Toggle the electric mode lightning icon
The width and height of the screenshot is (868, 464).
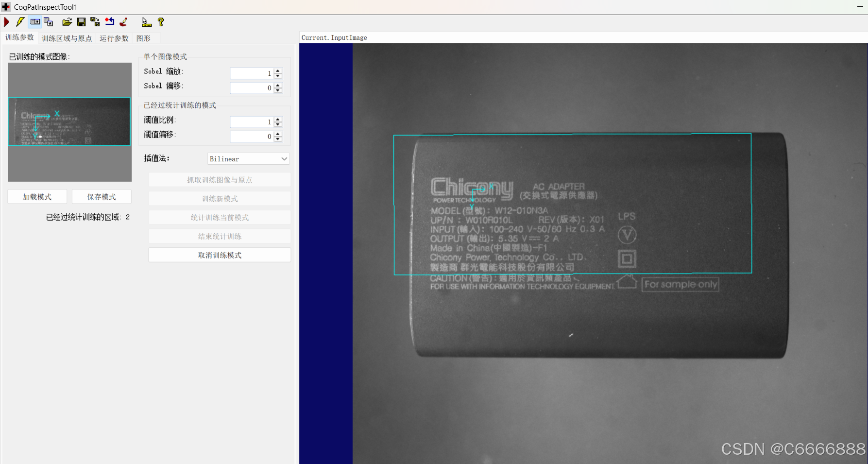pyautogui.click(x=20, y=22)
